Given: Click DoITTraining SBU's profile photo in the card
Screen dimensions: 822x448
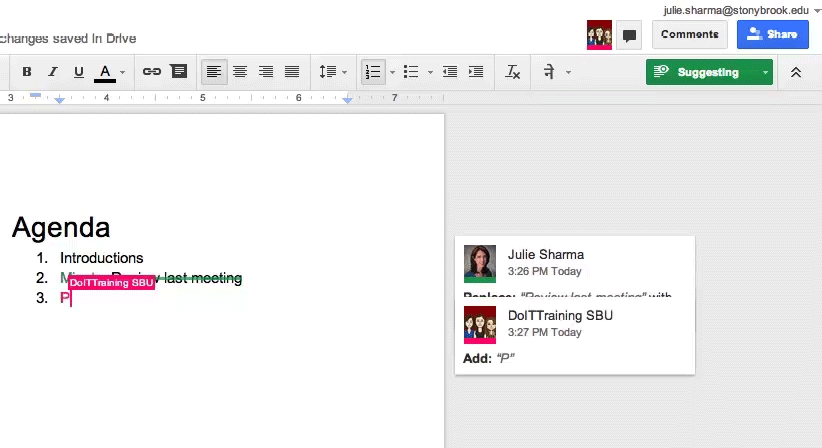Looking at the screenshot, I should pyautogui.click(x=480, y=325).
